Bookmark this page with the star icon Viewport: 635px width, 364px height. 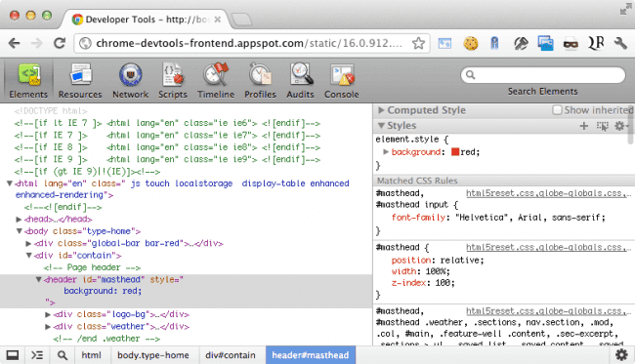click(419, 43)
